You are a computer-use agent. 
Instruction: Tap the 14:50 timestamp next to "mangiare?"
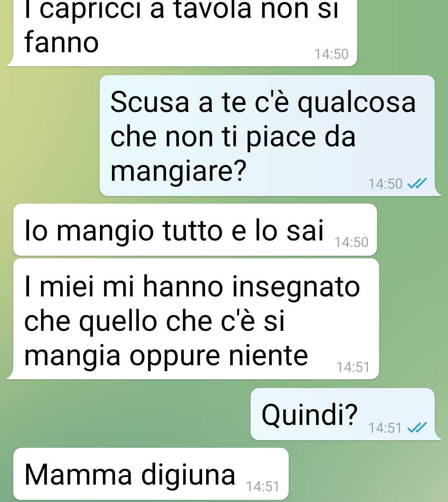[x=385, y=183]
